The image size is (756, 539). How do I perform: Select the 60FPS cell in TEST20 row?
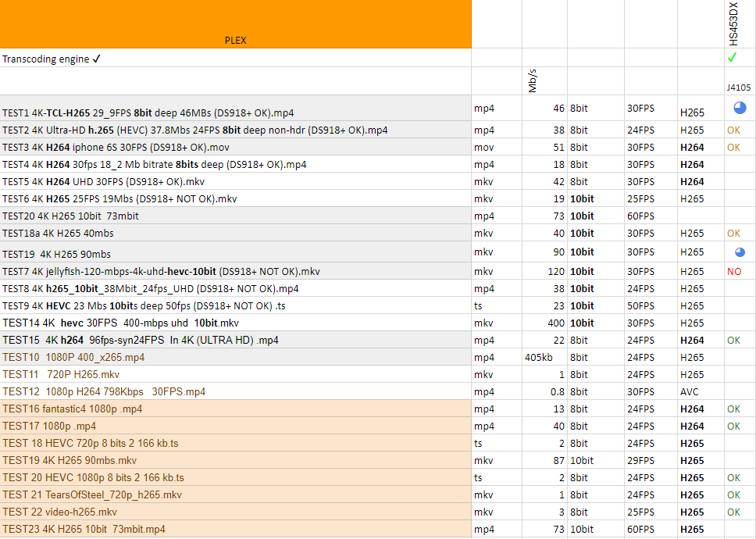pyautogui.click(x=651, y=216)
